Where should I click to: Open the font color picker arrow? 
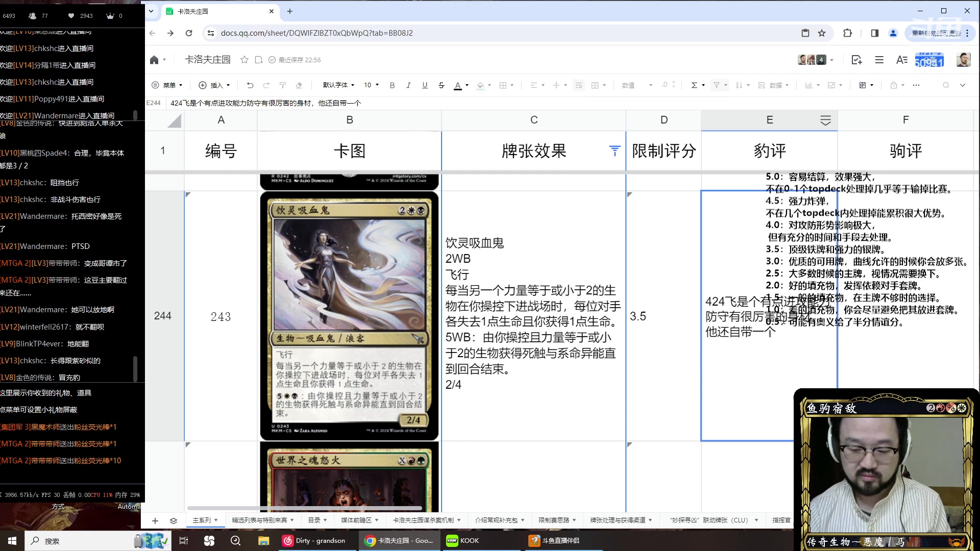tap(467, 85)
